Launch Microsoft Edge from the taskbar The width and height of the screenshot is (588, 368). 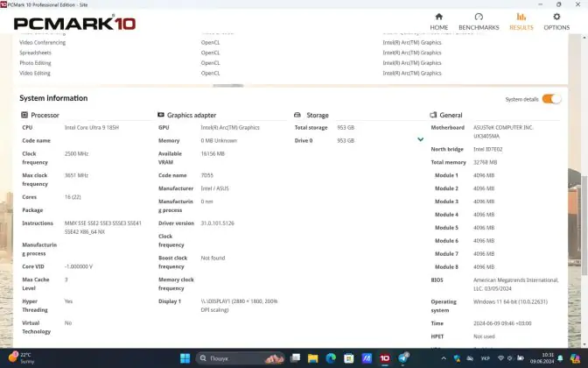click(331, 358)
